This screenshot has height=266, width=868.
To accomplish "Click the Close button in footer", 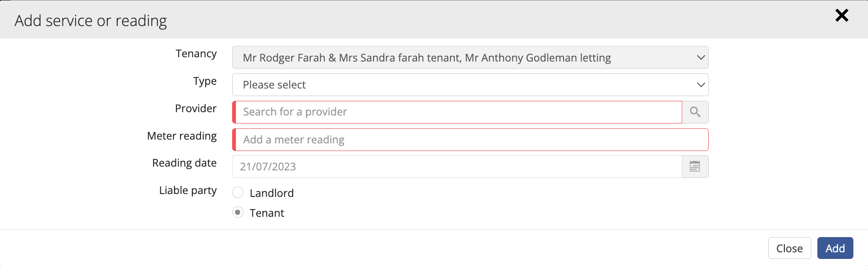I will tap(790, 248).
